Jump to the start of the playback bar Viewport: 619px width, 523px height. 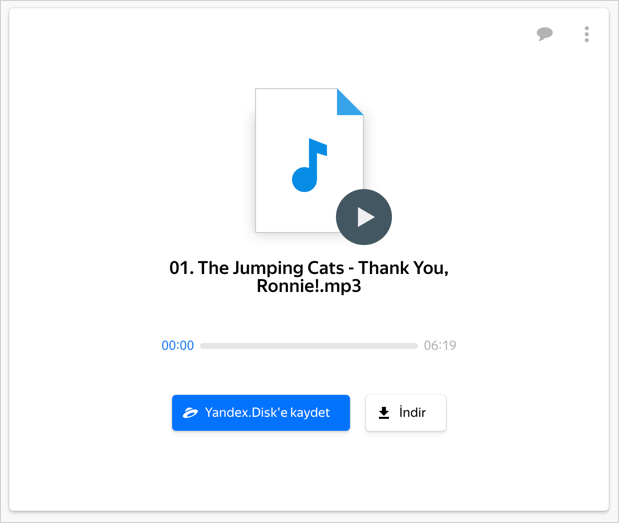[202, 346]
